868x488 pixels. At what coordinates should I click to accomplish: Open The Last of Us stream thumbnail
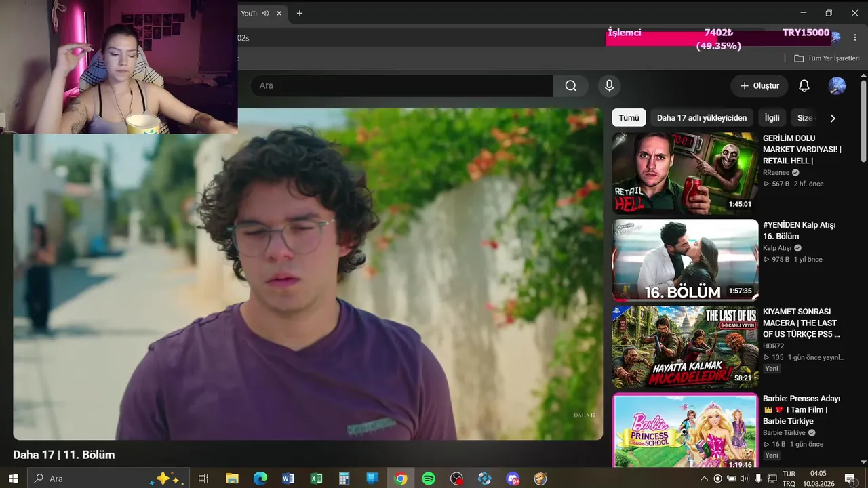point(685,347)
